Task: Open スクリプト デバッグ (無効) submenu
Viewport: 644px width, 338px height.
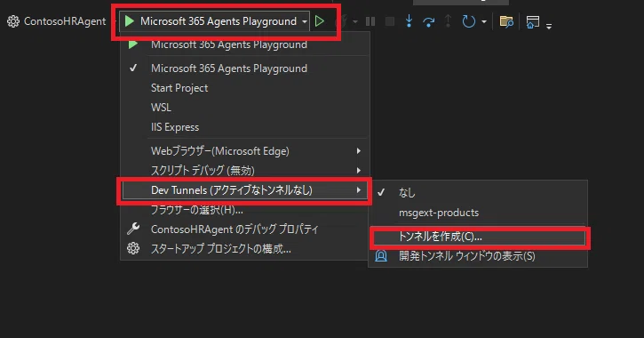Action: pos(245,170)
